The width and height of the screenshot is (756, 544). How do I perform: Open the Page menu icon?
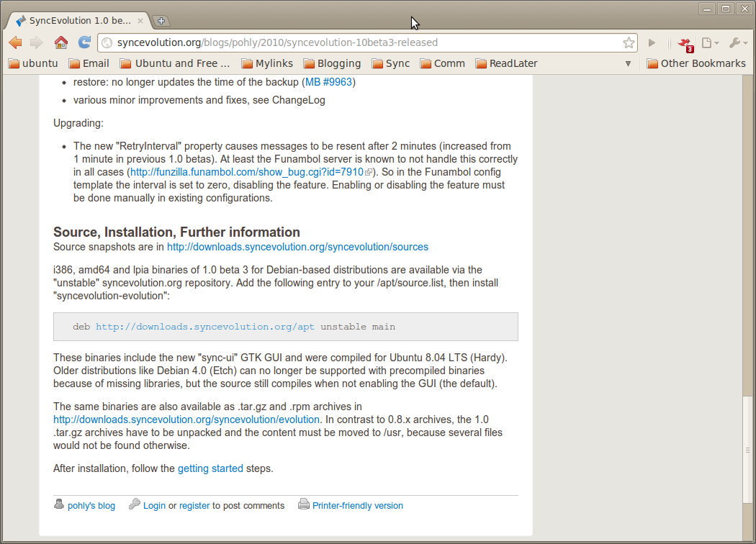(710, 43)
